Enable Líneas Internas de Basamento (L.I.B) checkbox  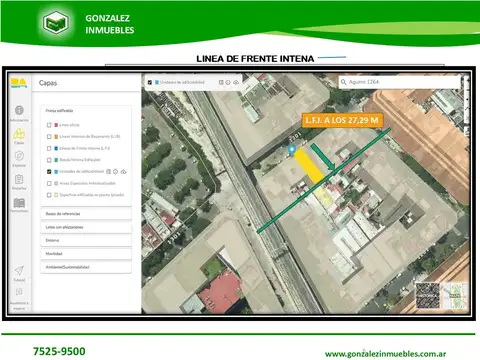(49, 137)
